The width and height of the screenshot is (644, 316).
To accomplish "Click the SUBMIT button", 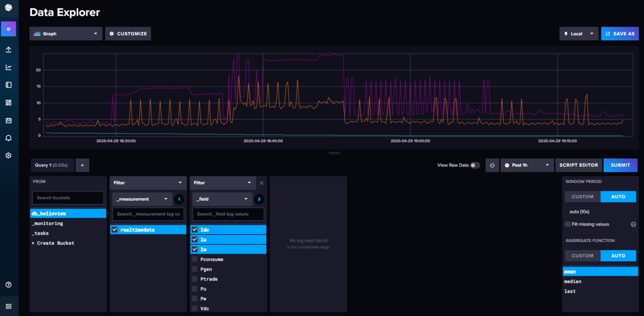I will [x=620, y=165].
